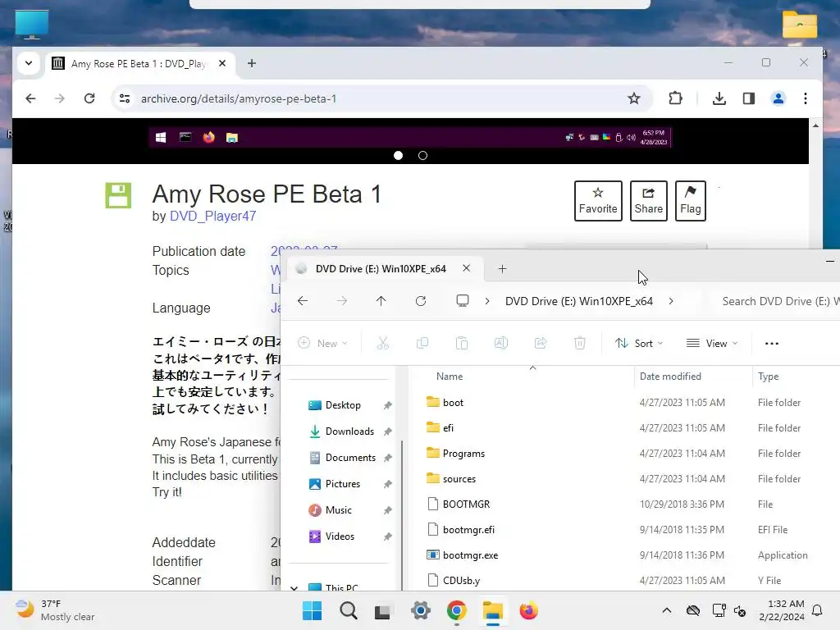This screenshot has height=630, width=840.
Task: Bookmark this page with the star icon
Action: pos(634,98)
